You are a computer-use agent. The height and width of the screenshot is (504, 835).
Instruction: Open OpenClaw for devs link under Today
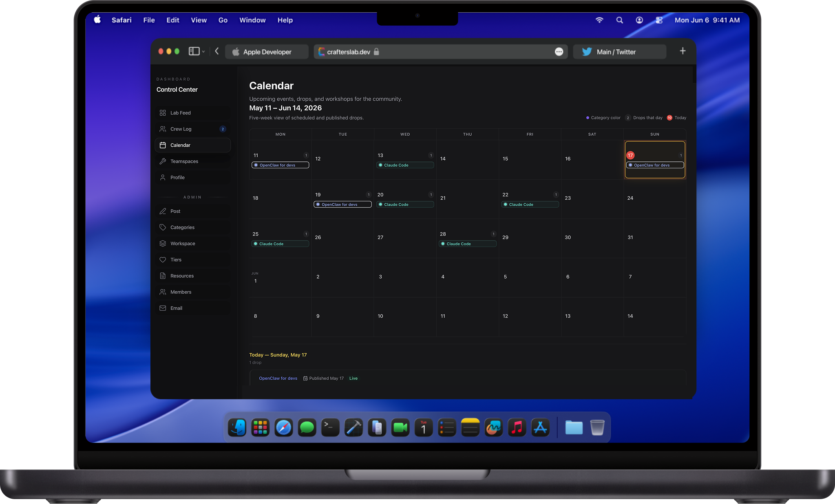(278, 379)
